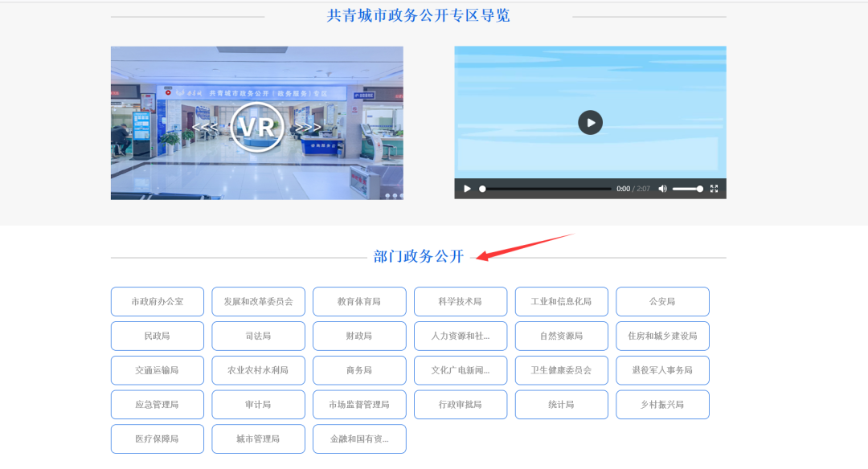868x469 pixels.
Task: Click the VR circle icon on panorama image
Action: click(x=256, y=127)
